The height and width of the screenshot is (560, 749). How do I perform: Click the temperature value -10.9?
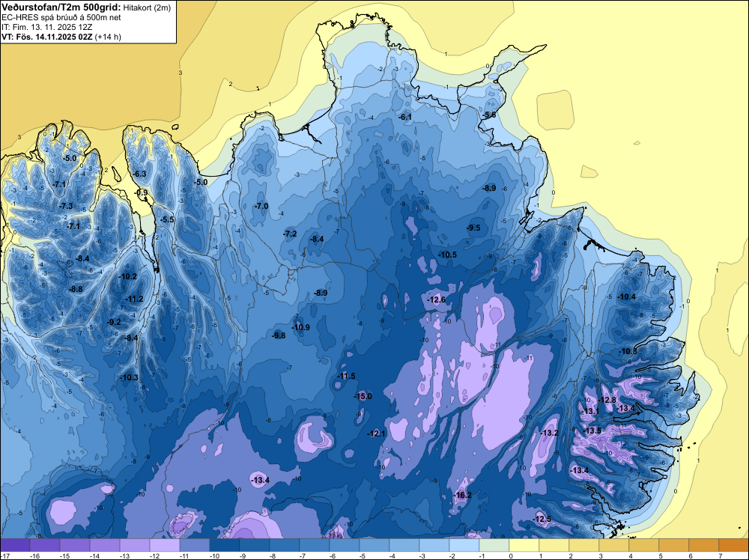pos(301,327)
